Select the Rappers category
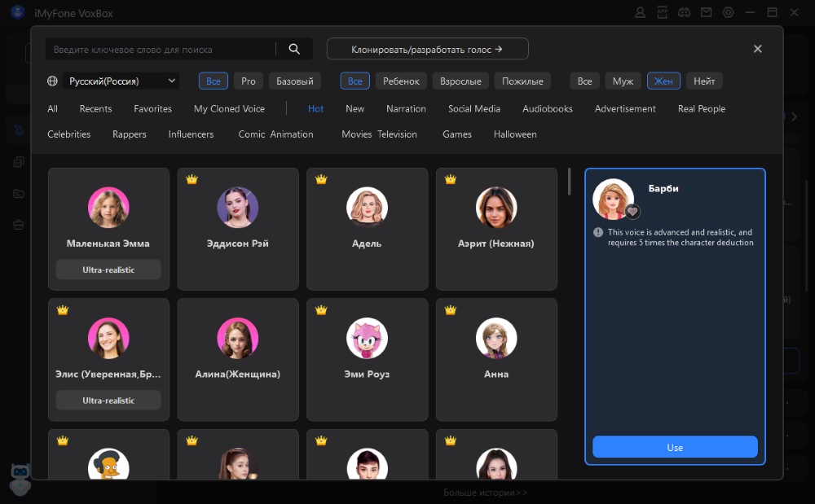 click(130, 134)
